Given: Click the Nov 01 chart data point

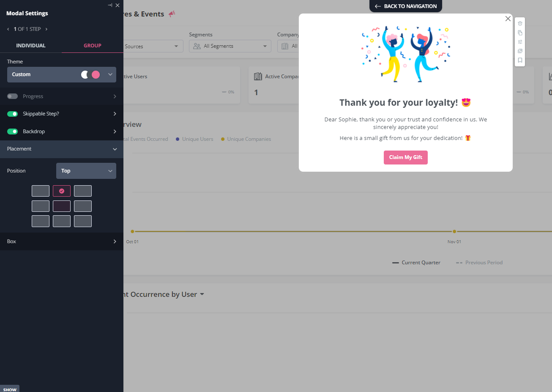Looking at the screenshot, I should point(454,231).
